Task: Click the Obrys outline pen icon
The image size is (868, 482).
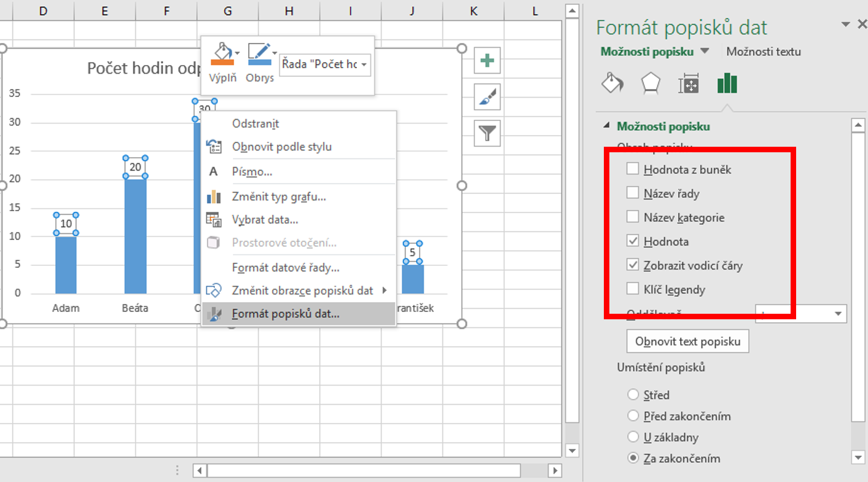Action: (x=259, y=53)
